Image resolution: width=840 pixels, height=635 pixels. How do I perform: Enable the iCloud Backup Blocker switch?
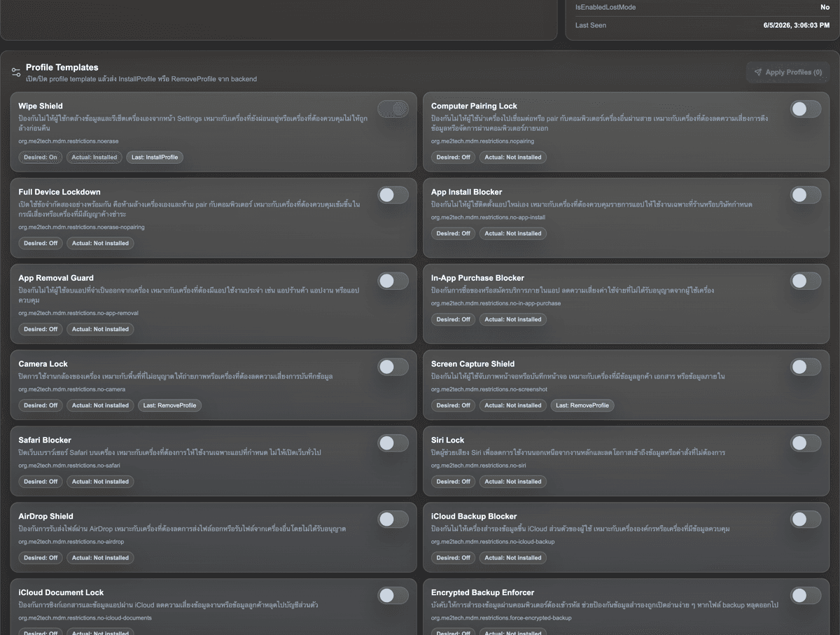click(x=806, y=519)
